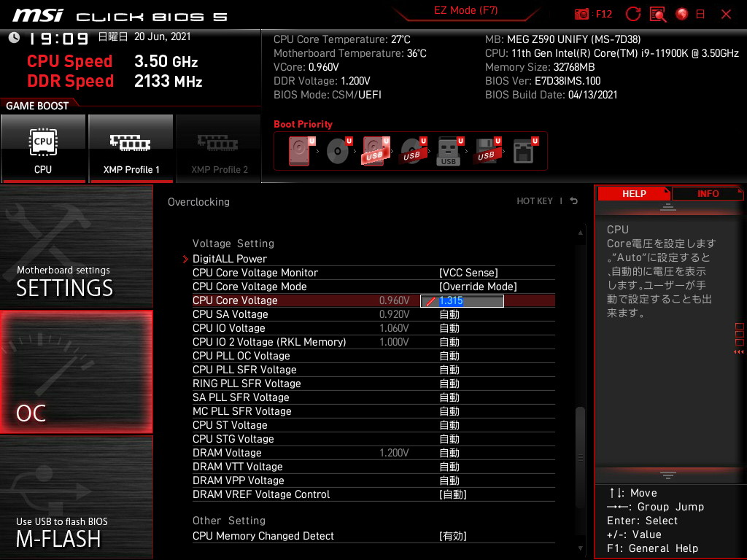
Task: Click the 19:09 time display
Action: (x=59, y=38)
